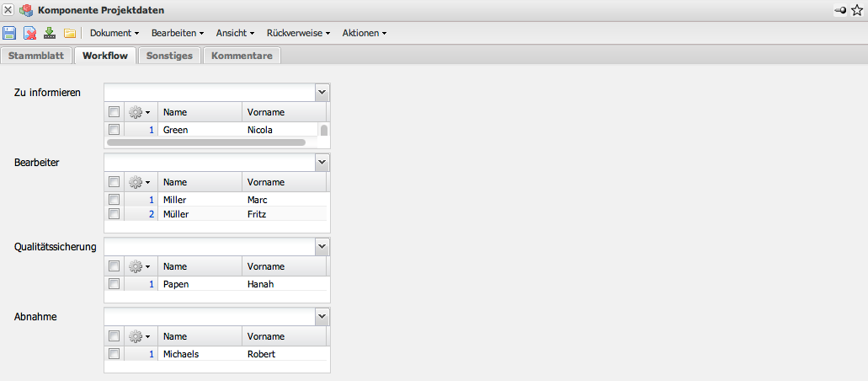Image resolution: width=868 pixels, height=381 pixels.
Task: Click horizontal scrollbar in Zu informieren table
Action: [206, 142]
